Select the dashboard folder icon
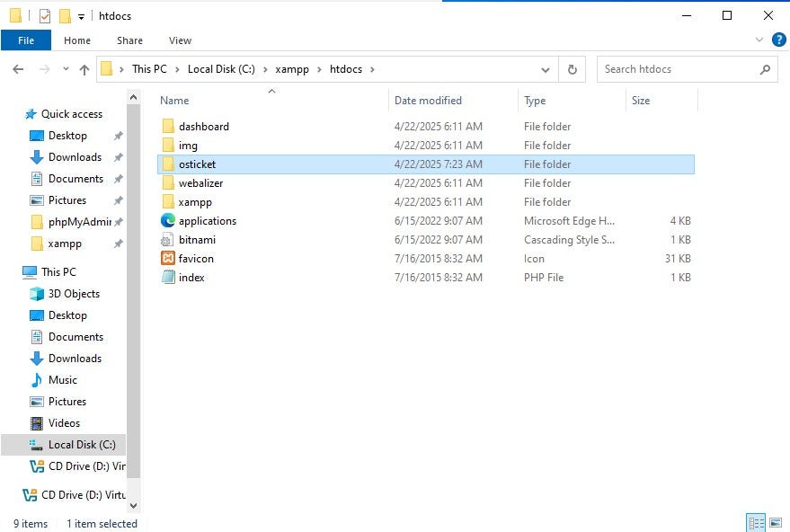Viewport: 790px width, 532px height. [x=168, y=127]
